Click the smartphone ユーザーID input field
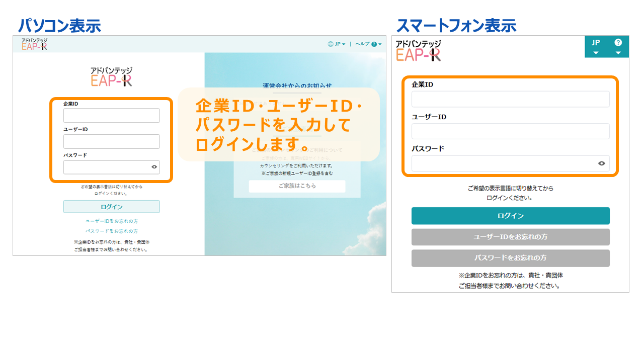This screenshot has width=644, height=362. [510, 131]
